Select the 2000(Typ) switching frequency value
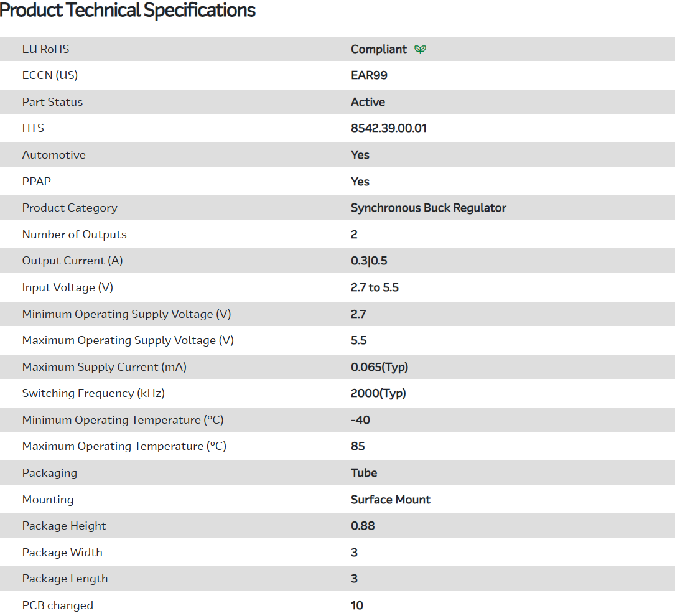675x616 pixels. click(x=378, y=393)
